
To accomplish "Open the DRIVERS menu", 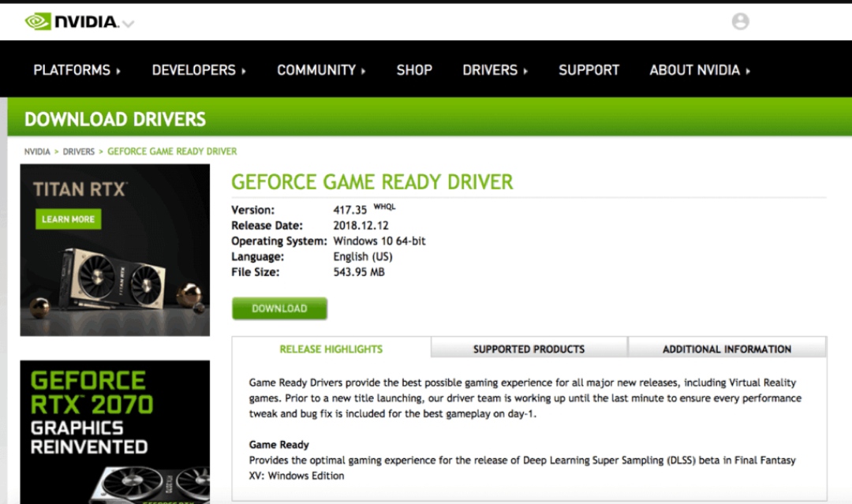I will click(x=495, y=70).
